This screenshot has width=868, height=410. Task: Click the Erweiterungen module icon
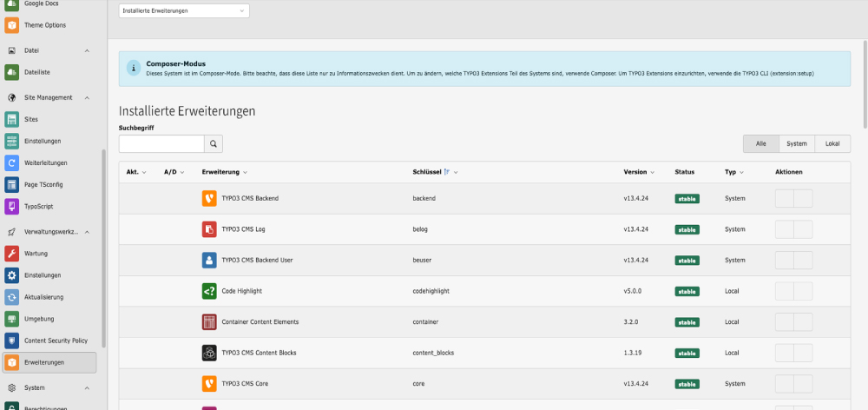[11, 363]
